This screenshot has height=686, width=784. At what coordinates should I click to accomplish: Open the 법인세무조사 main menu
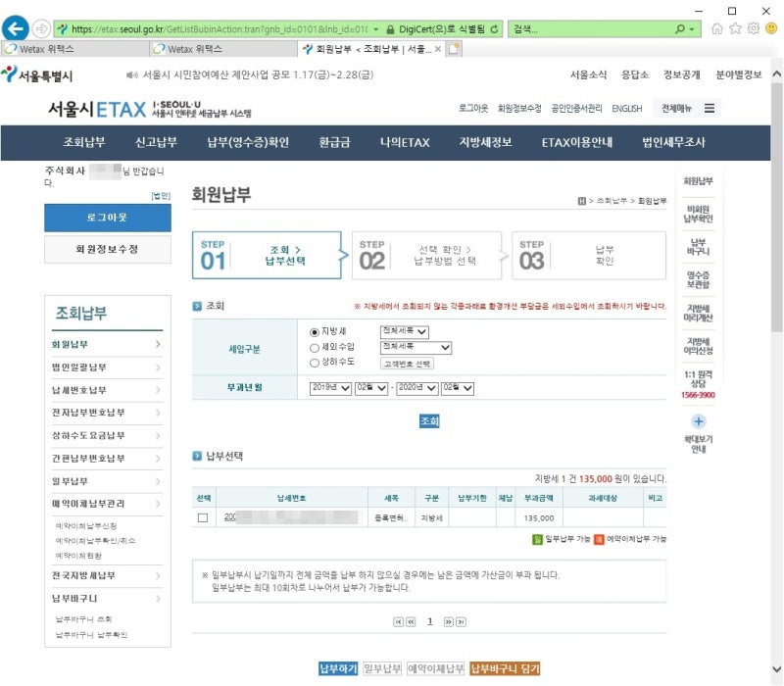tap(673, 142)
